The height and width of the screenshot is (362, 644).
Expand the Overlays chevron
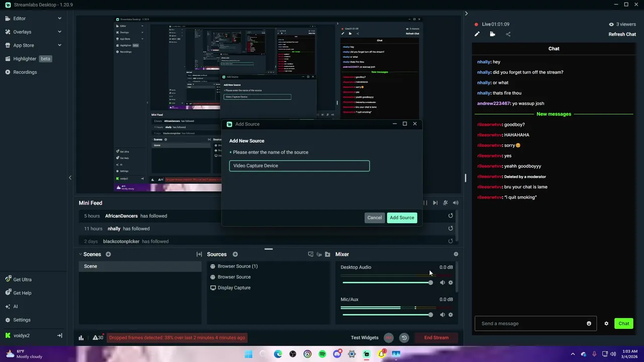pos(59,32)
